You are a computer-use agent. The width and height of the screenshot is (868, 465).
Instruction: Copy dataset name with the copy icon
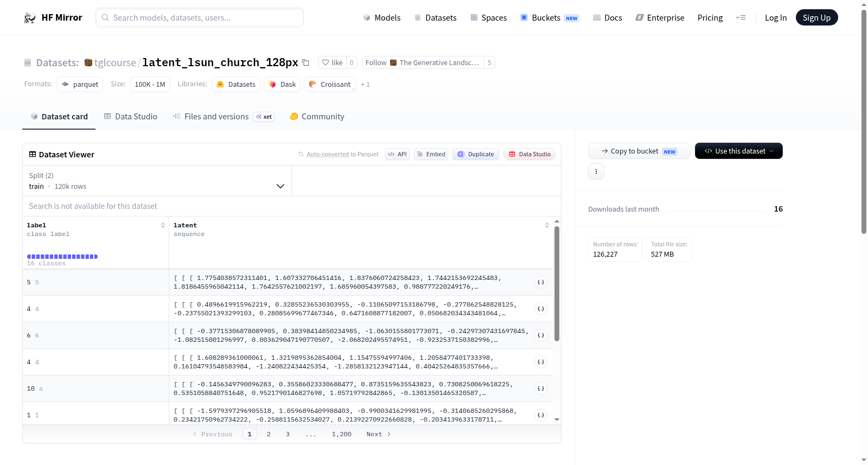(305, 63)
